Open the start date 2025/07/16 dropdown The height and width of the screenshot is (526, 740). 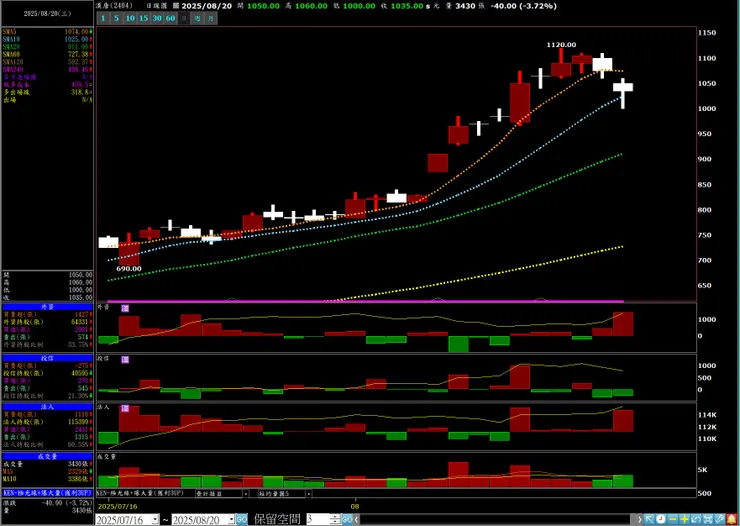[155, 519]
